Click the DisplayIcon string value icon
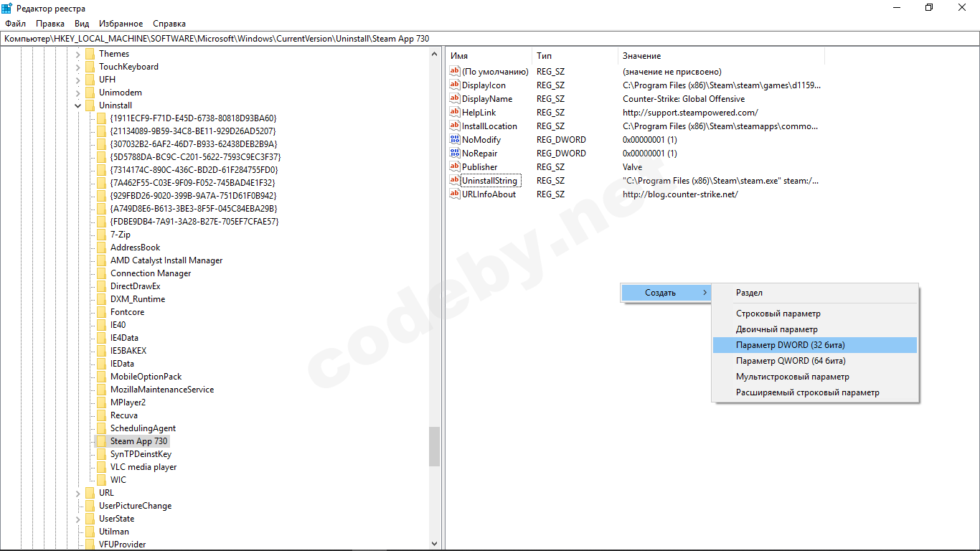 454,85
